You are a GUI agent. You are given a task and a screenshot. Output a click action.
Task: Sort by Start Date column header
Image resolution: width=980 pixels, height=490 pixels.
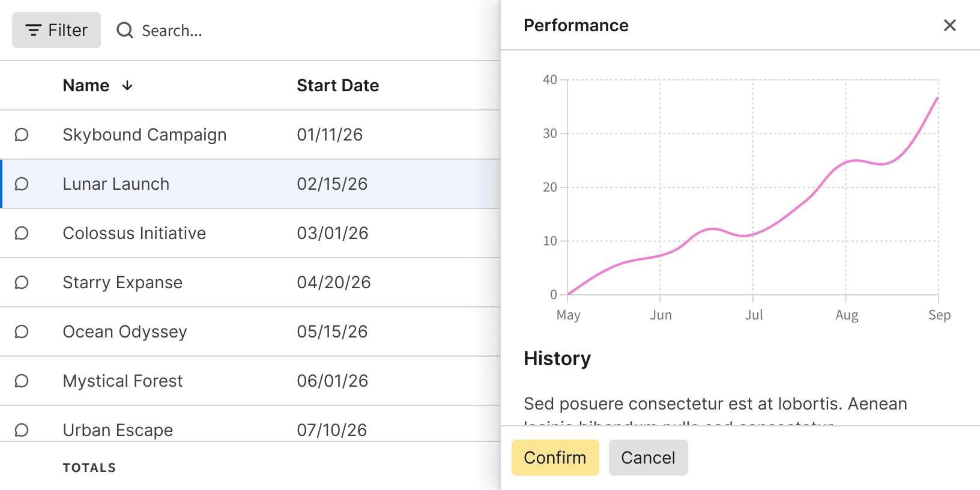point(337,86)
